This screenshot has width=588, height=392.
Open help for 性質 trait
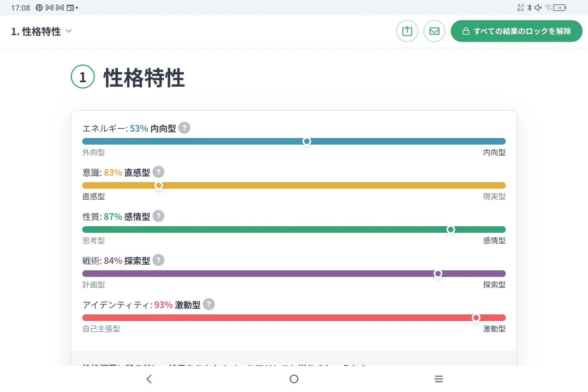click(x=159, y=216)
